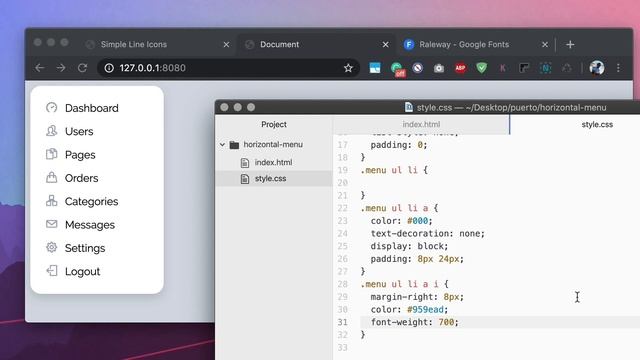Image resolution: width=640 pixels, height=360 pixels.
Task: View site information icon in address bar
Action: tap(109, 68)
